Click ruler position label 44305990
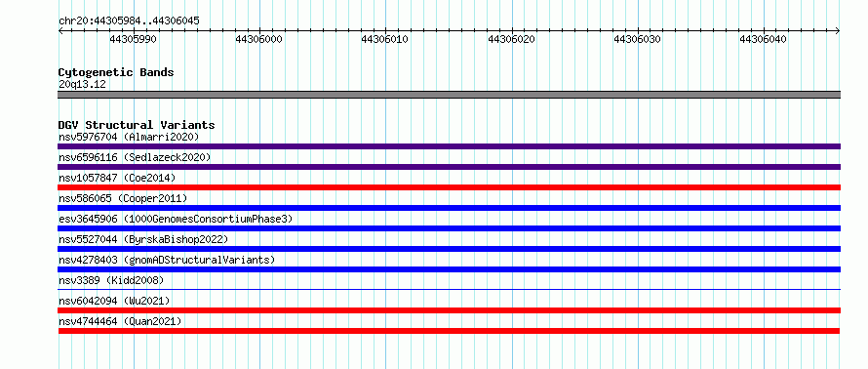868x369 pixels. click(133, 39)
